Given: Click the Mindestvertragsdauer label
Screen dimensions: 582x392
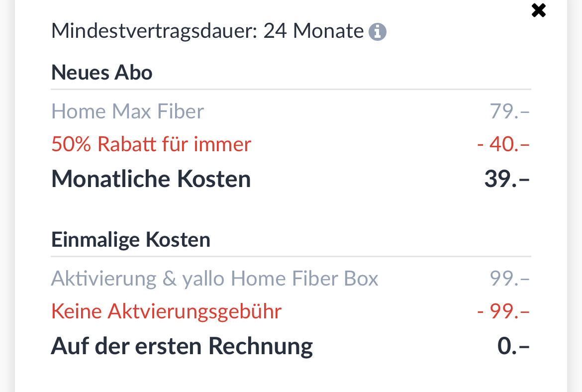Looking at the screenshot, I should [154, 32].
